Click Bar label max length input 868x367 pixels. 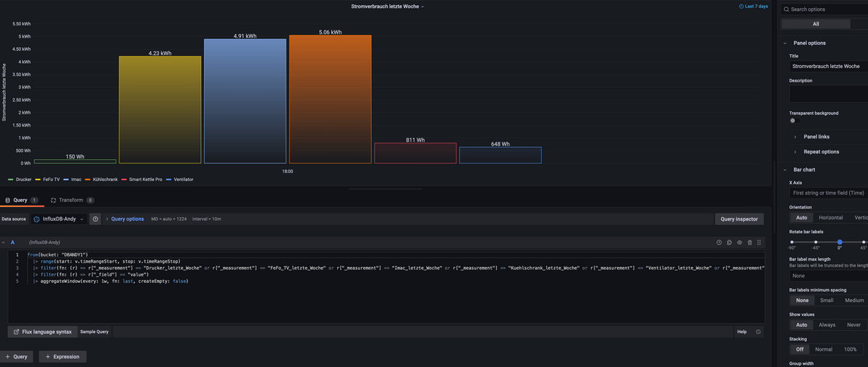(829, 276)
